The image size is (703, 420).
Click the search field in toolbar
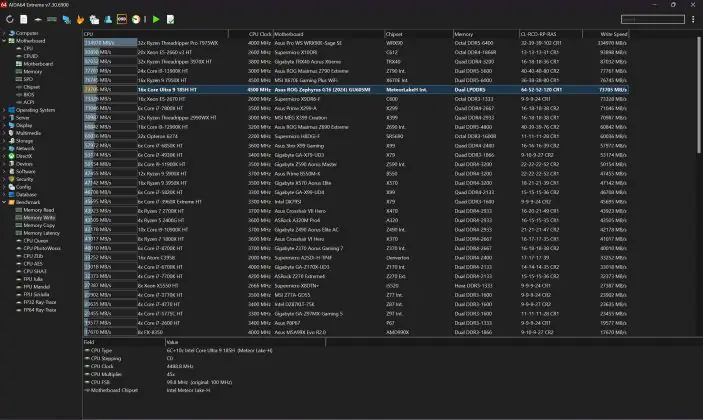[x=653, y=19]
